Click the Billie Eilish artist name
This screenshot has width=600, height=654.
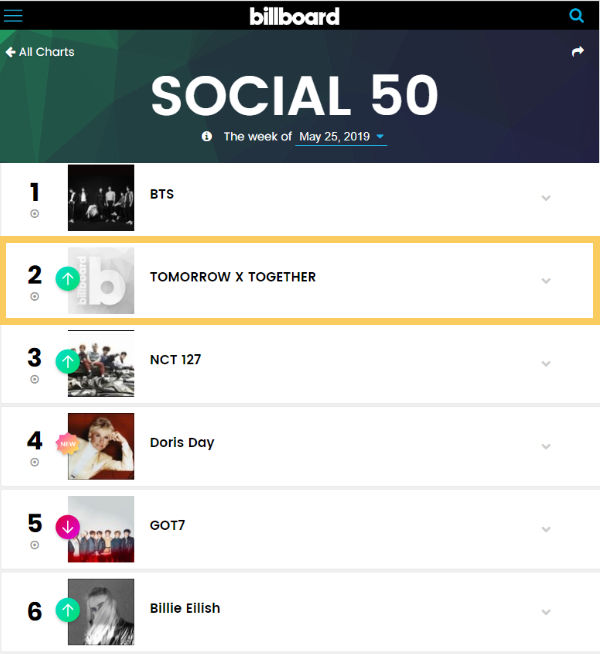(x=185, y=608)
